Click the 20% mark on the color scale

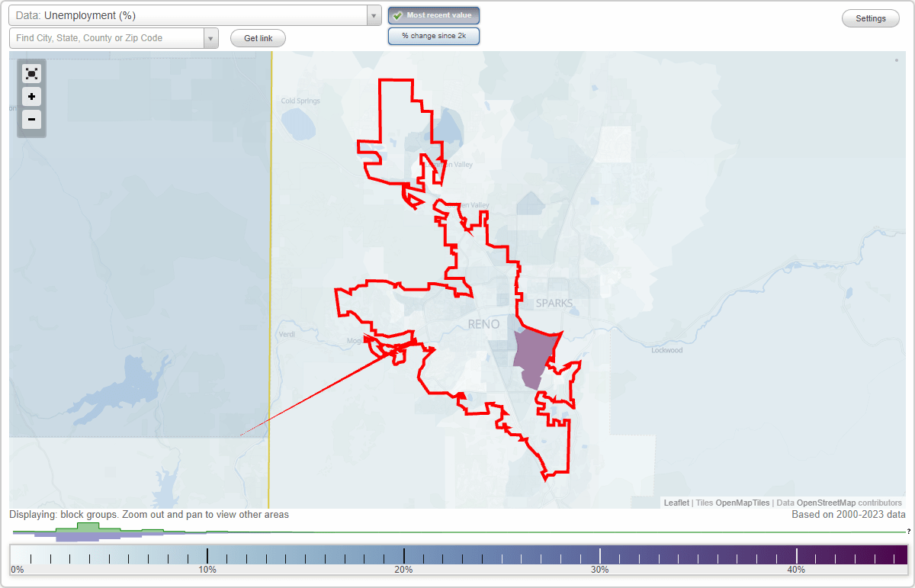click(403, 554)
